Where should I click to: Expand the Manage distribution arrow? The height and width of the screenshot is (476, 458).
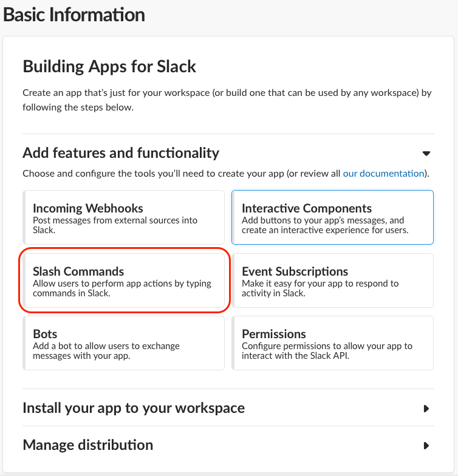tap(426, 446)
